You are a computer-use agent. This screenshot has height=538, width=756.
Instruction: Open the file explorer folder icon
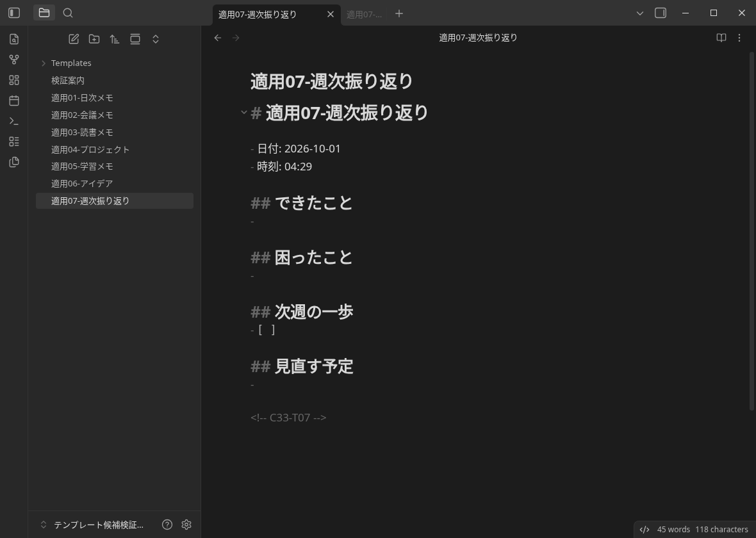[x=44, y=13]
